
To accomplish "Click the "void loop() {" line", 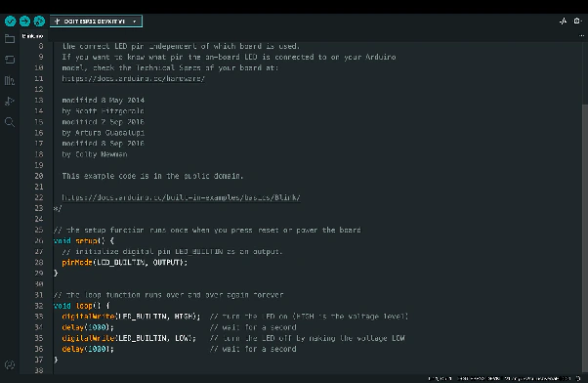I will pos(82,306).
